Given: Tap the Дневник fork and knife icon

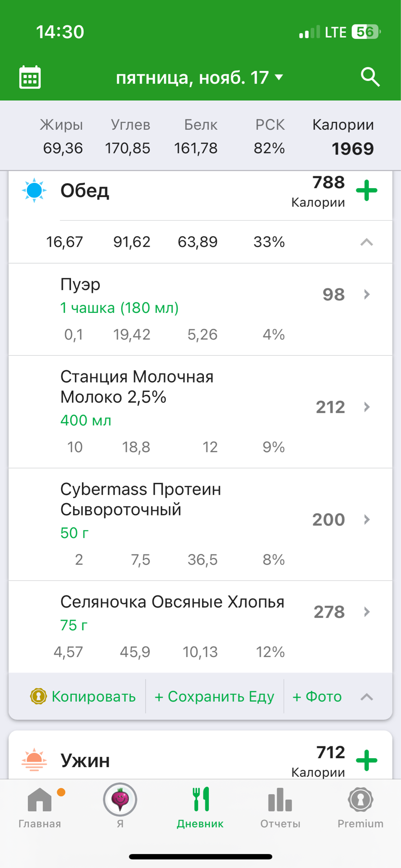Looking at the screenshot, I should click(200, 800).
